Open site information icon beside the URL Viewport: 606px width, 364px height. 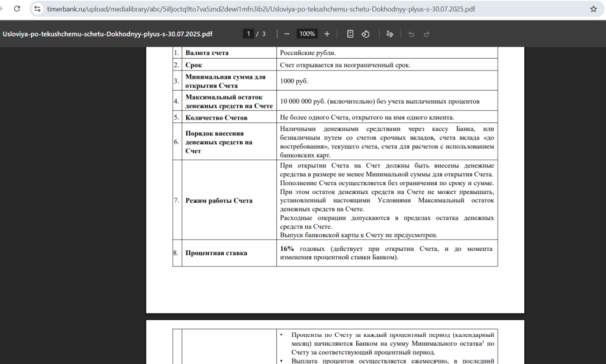click(x=37, y=9)
